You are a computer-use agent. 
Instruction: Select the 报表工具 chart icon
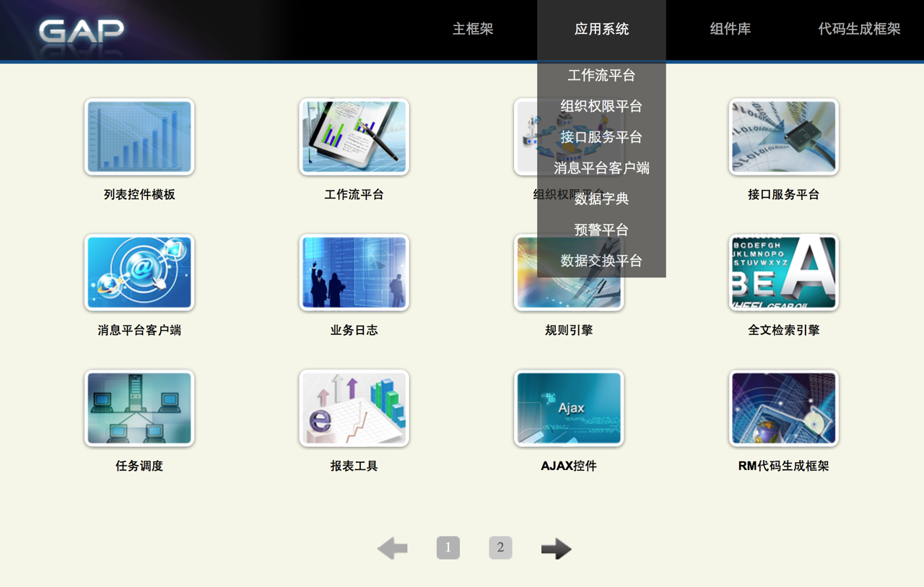pos(354,409)
